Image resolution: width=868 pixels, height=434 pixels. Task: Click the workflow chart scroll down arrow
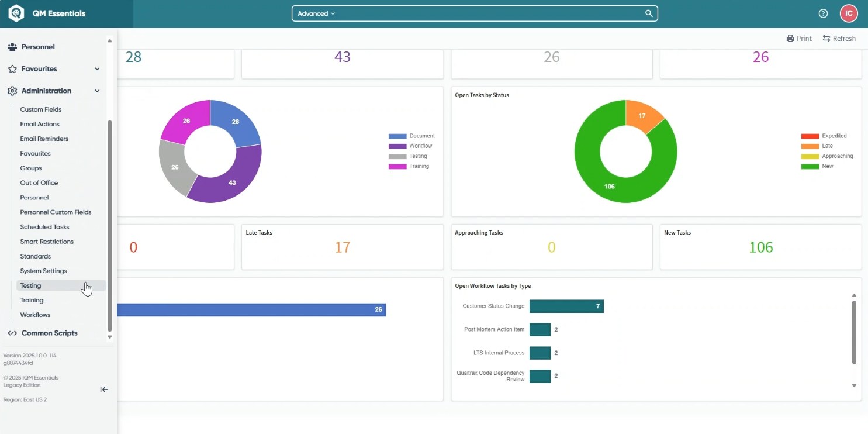click(854, 385)
